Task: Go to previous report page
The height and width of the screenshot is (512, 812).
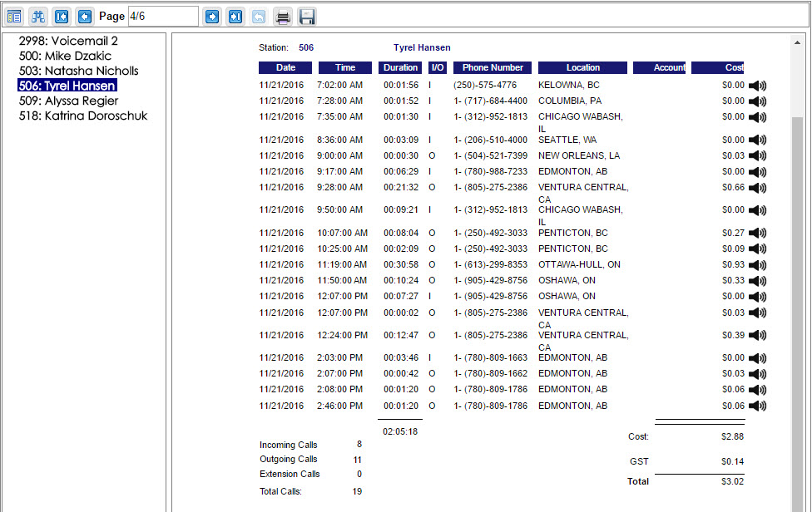Action: (x=85, y=17)
